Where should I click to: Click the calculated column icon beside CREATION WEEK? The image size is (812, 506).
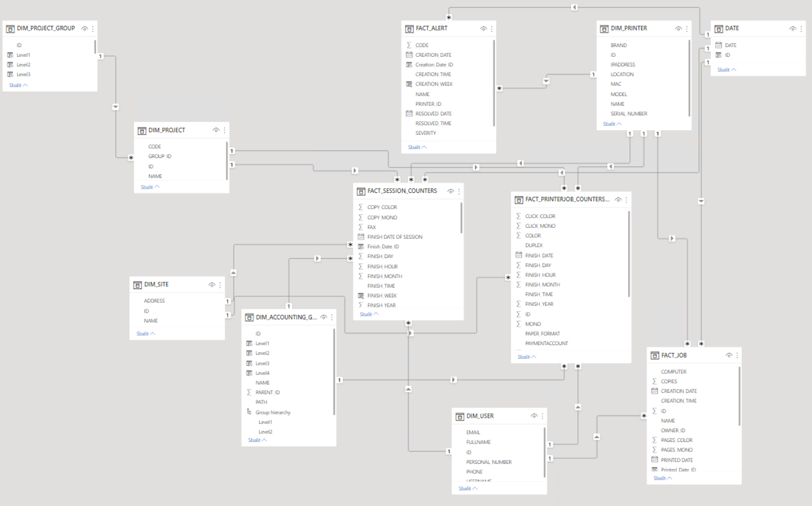pos(409,84)
